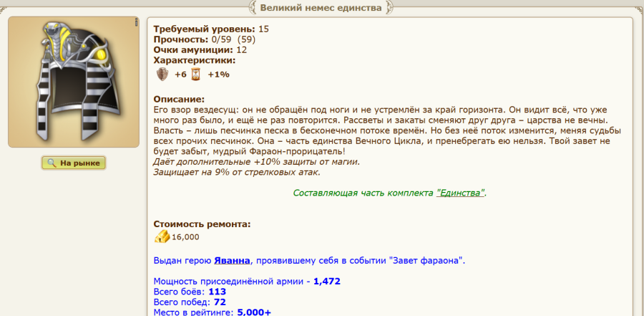
Task: Open the "Единства" set link
Action: [461, 193]
